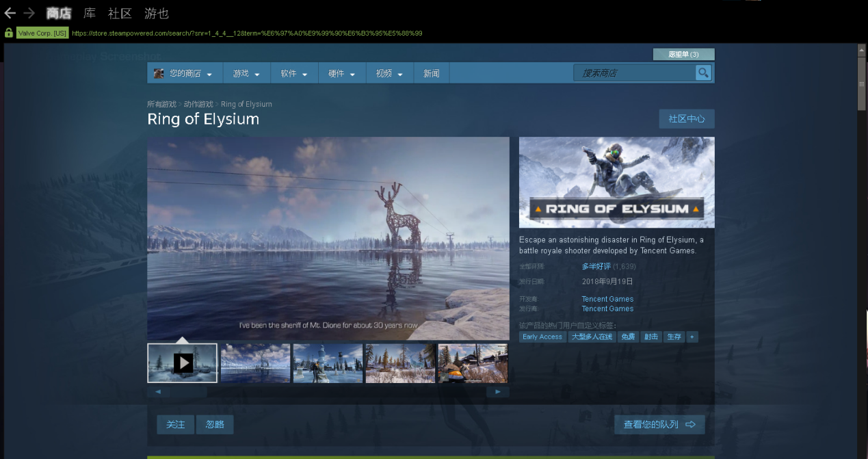Play the trailer video thumbnail
The image size is (868, 459).
pyautogui.click(x=183, y=363)
